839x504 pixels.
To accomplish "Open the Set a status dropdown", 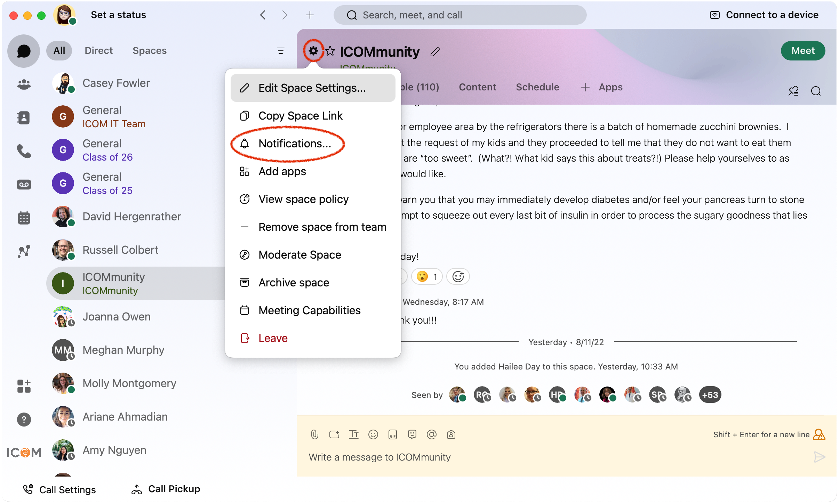I will tap(118, 15).
